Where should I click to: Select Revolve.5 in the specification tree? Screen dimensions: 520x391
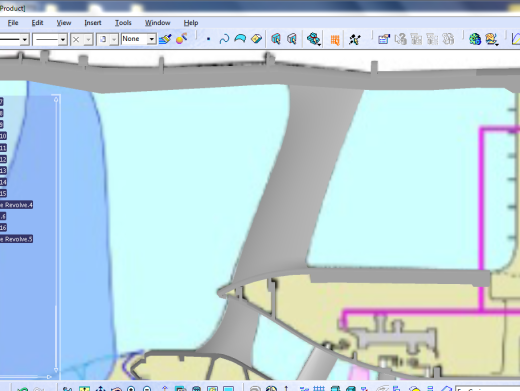click(16, 239)
